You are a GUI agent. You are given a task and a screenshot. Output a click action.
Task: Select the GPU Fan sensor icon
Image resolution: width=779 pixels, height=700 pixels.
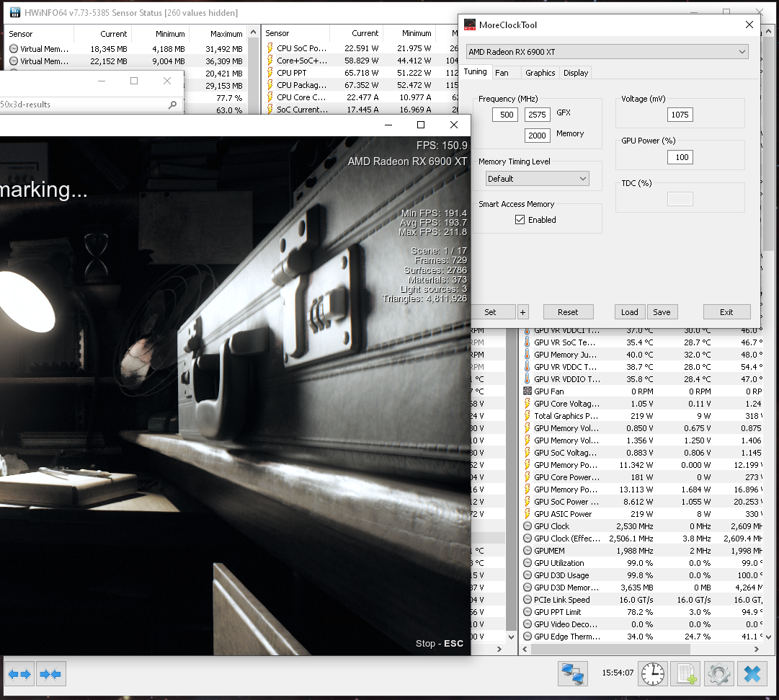pos(528,391)
